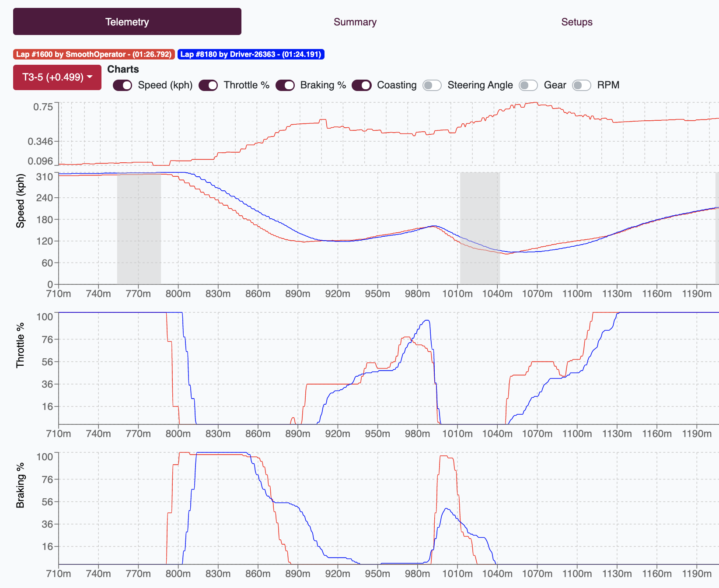Click the grey highlighted band near 1040m
This screenshot has width=719, height=588.
pyautogui.click(x=479, y=227)
